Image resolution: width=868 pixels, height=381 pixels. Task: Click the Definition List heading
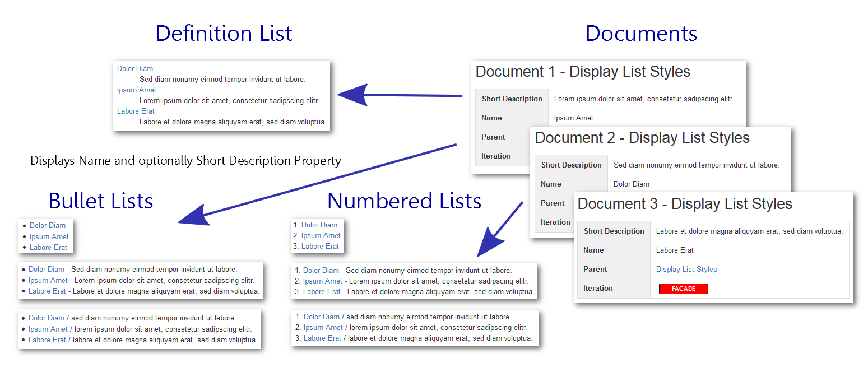[224, 34]
